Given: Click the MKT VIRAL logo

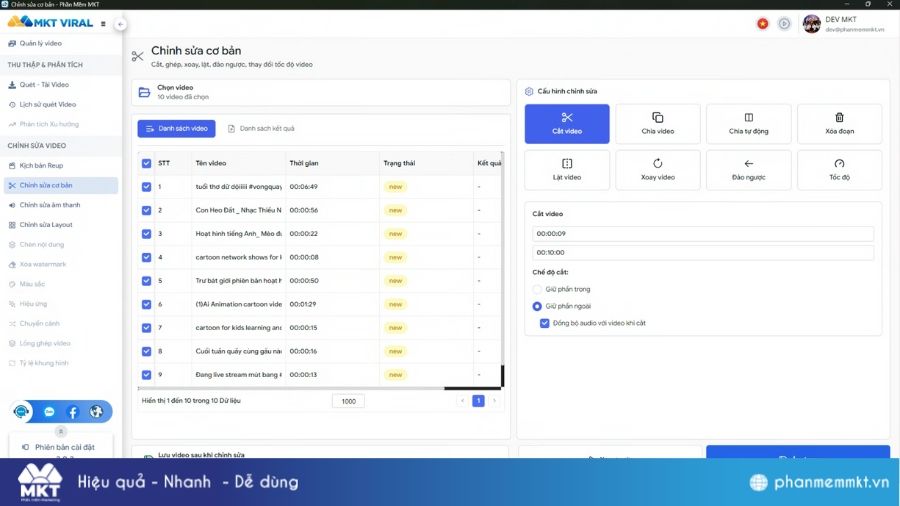Looking at the screenshot, I should [50, 23].
